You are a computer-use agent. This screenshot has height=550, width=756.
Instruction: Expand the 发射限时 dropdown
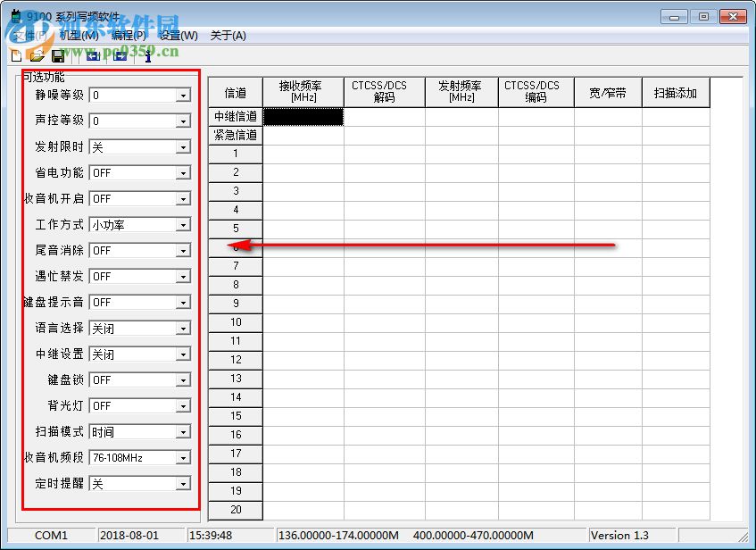183,147
